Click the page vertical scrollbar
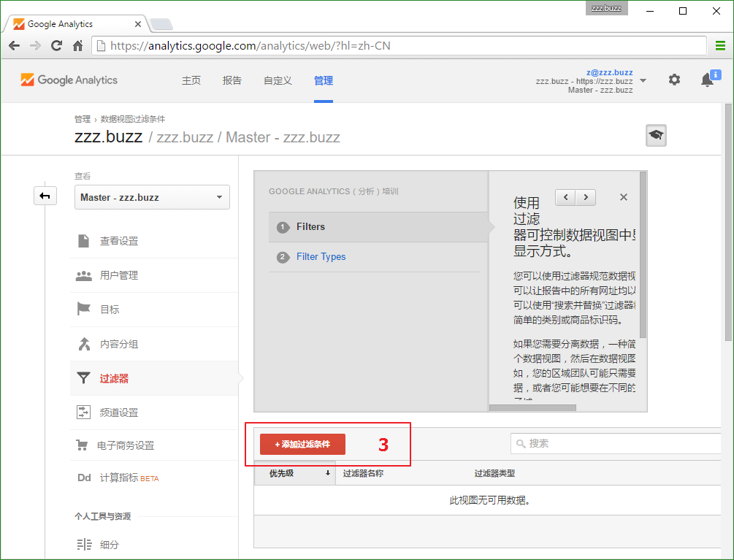The image size is (734, 560). pos(728,222)
